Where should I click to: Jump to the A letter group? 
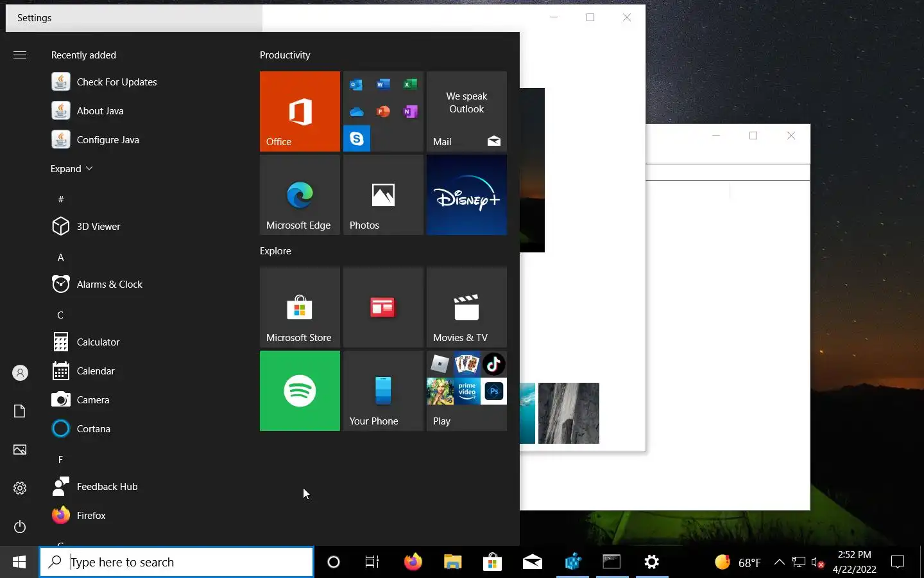61,257
